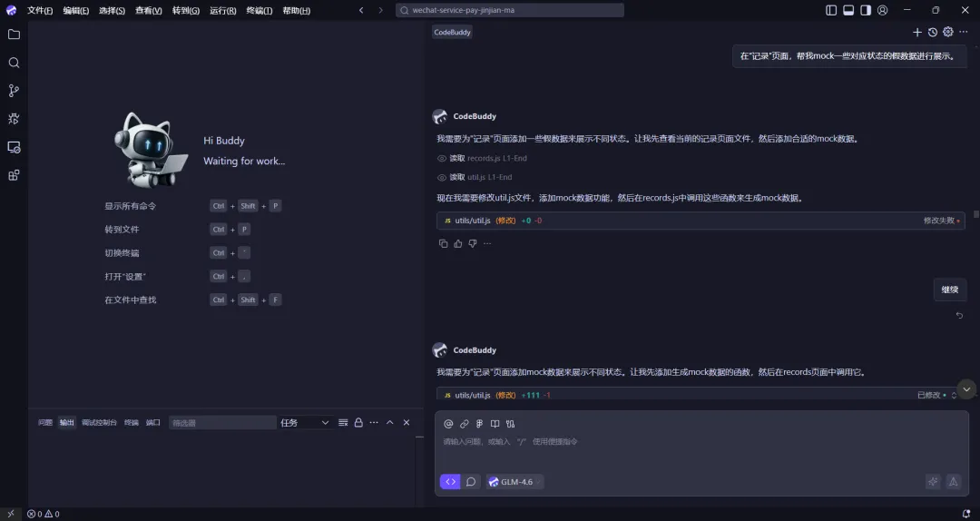Image resolution: width=980 pixels, height=521 pixels.
Task: Click the 继续 user message bubble
Action: tap(949, 290)
